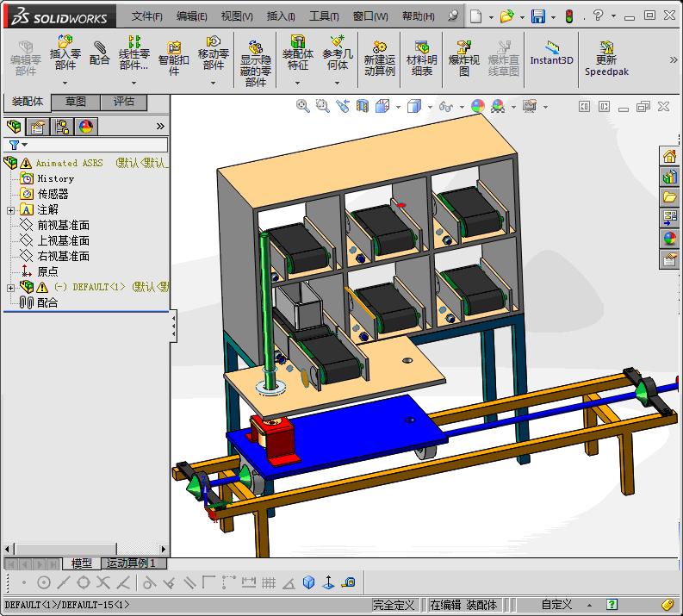Select 原点 origin in the feature tree
The width and height of the screenshot is (683, 616).
47,272
